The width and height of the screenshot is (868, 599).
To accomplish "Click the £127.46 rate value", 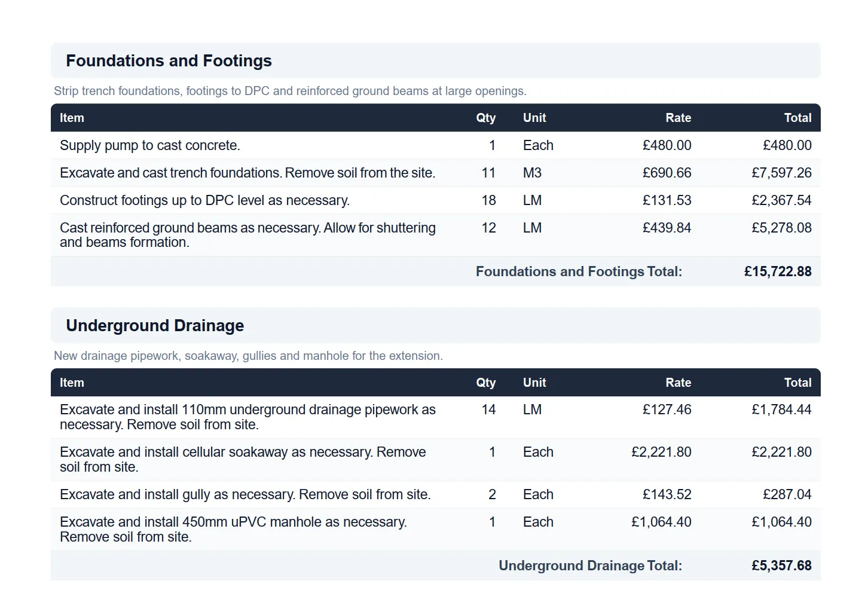I will [667, 409].
